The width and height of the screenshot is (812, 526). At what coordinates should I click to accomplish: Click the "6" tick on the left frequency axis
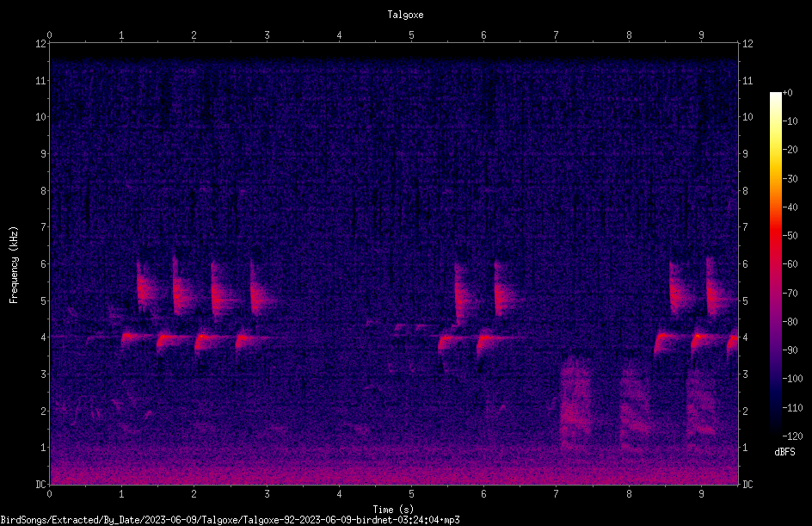click(x=44, y=263)
